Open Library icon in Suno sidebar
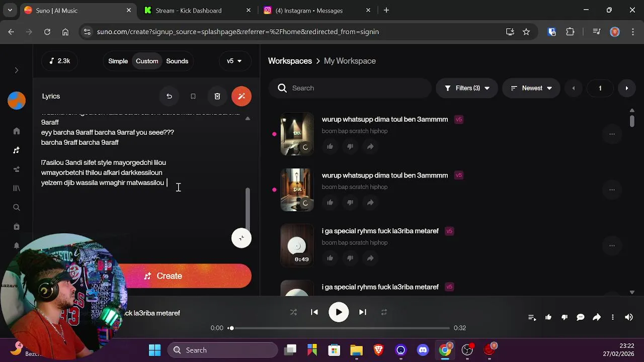The image size is (644, 362). pyautogui.click(x=17, y=188)
